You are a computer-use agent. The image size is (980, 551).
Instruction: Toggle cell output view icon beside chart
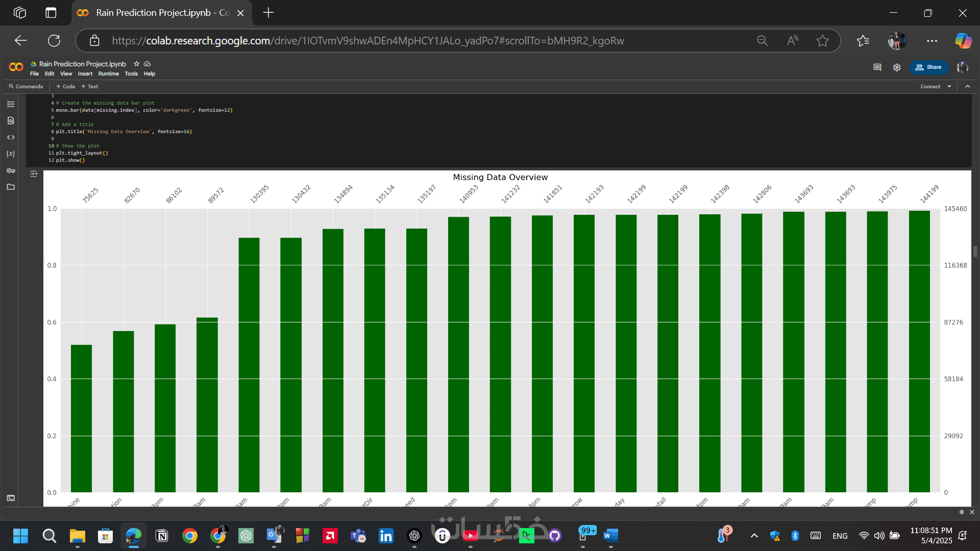34,174
